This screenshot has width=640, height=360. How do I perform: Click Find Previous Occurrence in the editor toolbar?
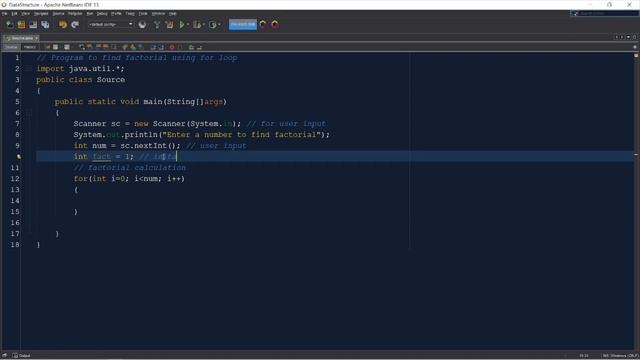pyautogui.click(x=89, y=47)
